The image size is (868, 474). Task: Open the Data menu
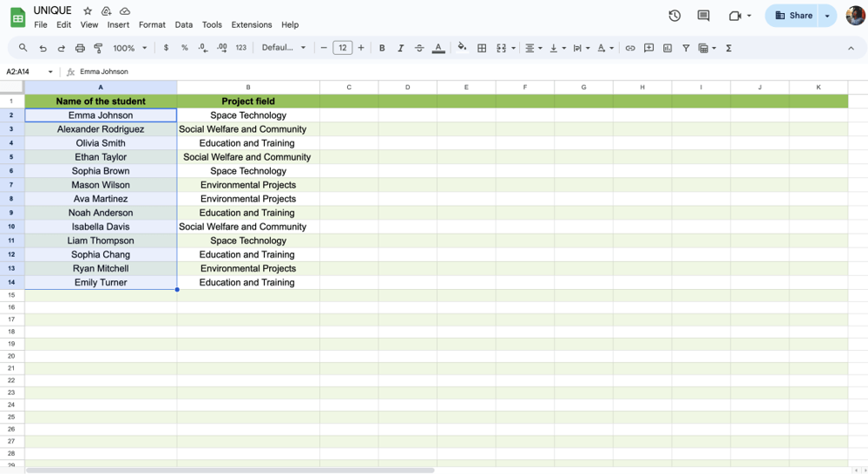click(183, 25)
